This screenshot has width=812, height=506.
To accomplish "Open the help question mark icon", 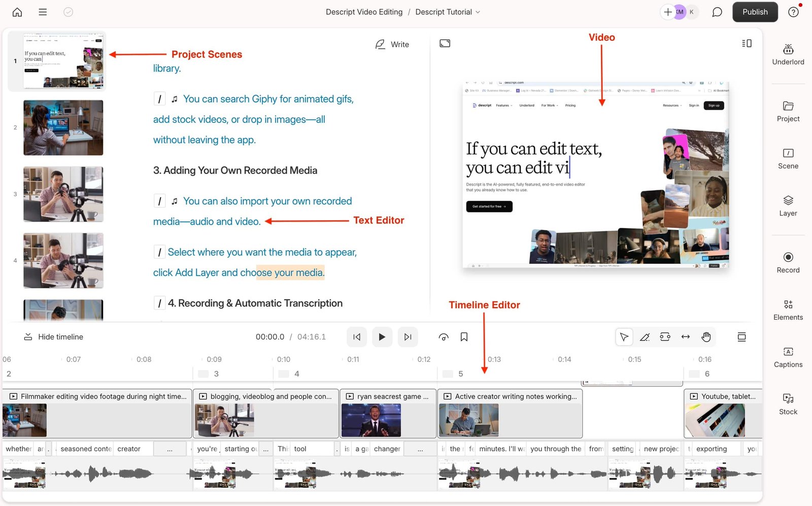I will click(x=793, y=12).
